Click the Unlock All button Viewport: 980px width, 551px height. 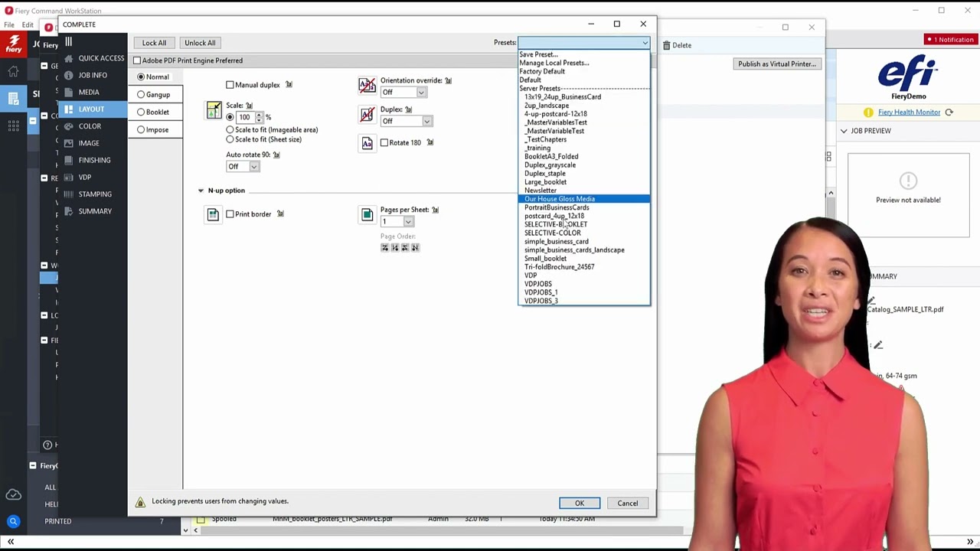point(200,43)
